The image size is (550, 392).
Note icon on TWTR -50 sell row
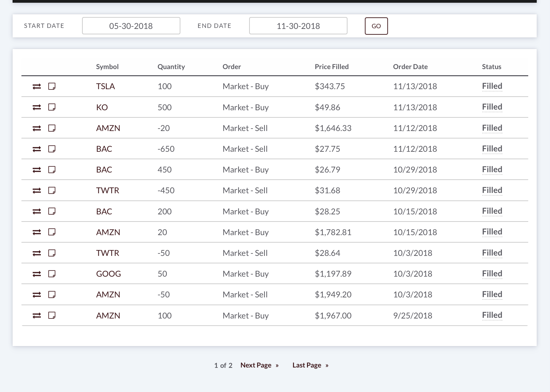click(x=52, y=253)
